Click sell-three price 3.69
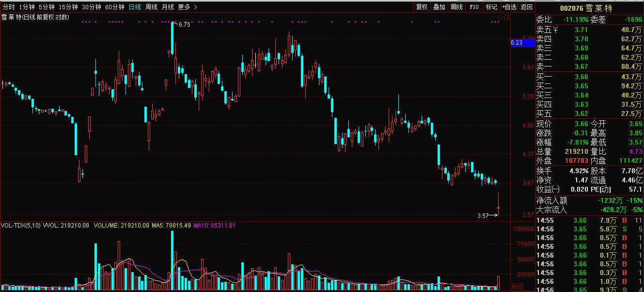This screenshot has width=644, height=292. pyautogui.click(x=581, y=48)
